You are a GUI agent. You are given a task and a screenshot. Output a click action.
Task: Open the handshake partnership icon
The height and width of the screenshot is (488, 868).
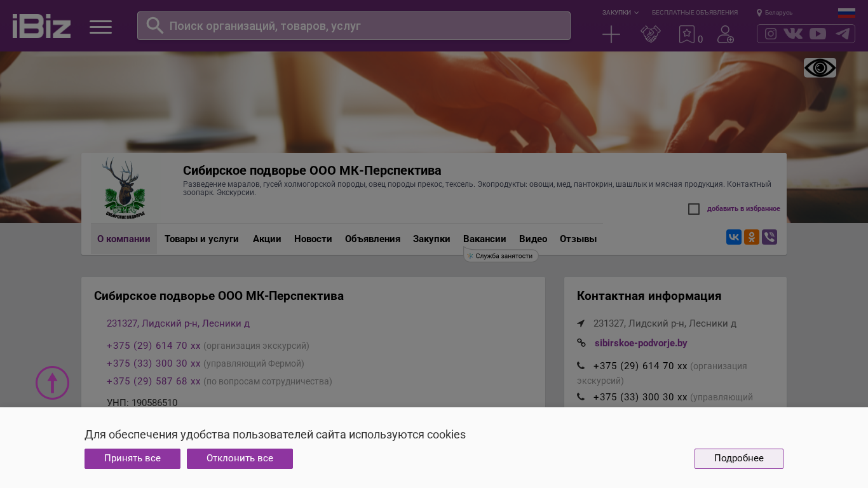click(x=650, y=34)
